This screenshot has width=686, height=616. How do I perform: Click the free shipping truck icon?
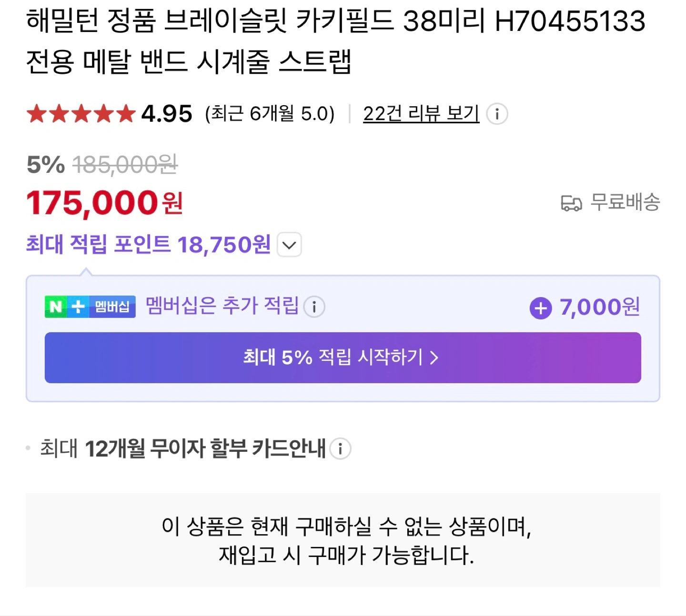click(x=571, y=203)
